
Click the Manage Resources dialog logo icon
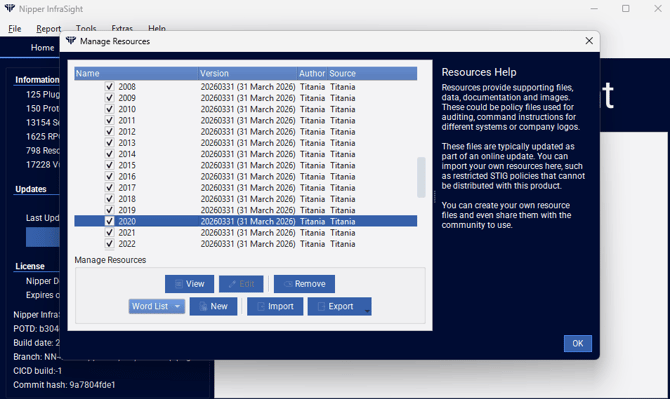tap(71, 41)
